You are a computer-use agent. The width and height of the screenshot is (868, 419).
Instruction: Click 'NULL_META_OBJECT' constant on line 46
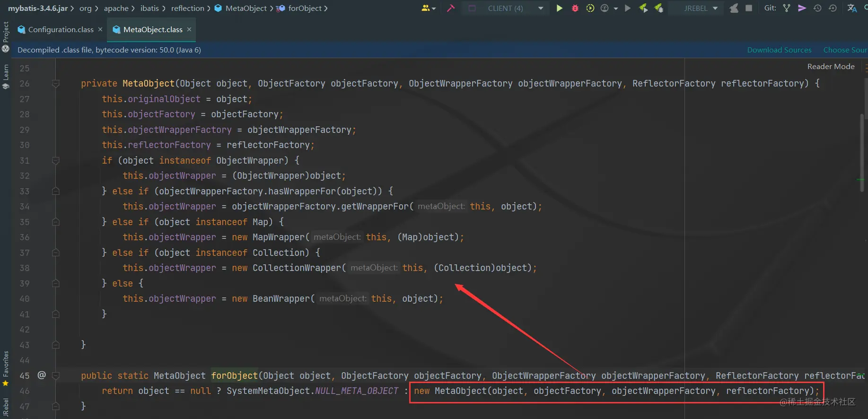click(357, 391)
